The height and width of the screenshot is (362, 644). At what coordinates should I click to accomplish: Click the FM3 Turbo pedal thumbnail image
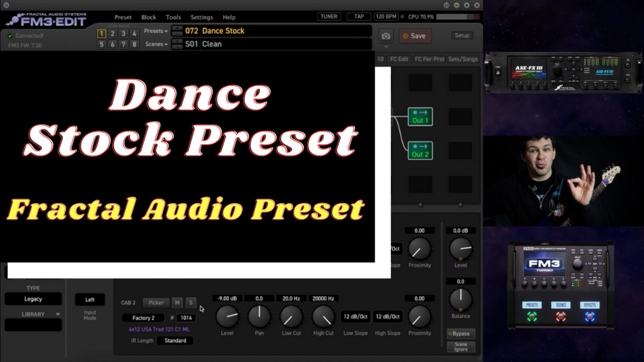[561, 285]
